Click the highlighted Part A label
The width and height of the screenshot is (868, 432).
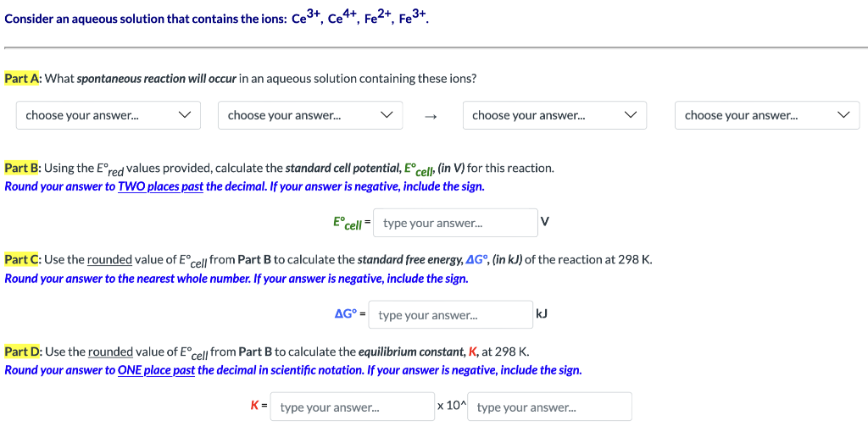pos(23,79)
